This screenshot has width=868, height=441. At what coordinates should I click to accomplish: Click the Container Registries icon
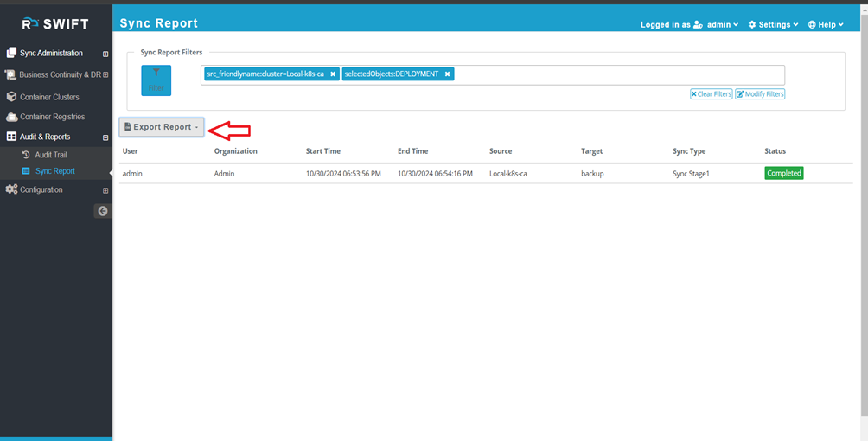(x=11, y=117)
